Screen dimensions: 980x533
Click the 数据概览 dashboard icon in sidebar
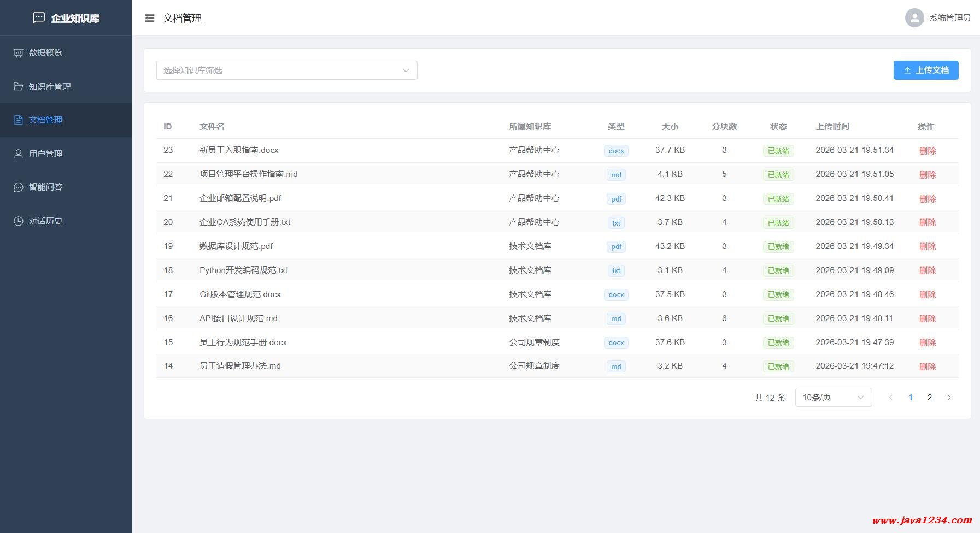point(19,53)
